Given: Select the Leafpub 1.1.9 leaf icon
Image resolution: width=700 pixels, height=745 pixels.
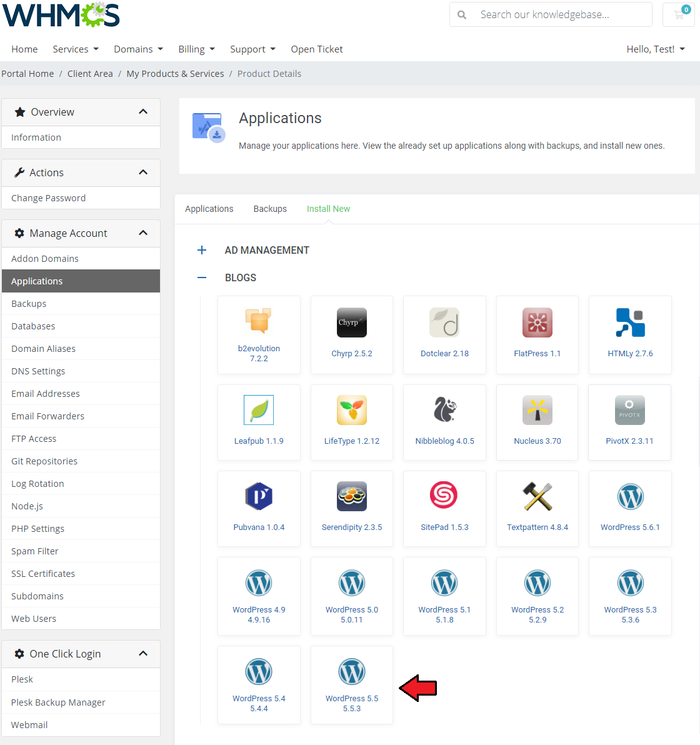Looking at the screenshot, I should click(x=259, y=410).
